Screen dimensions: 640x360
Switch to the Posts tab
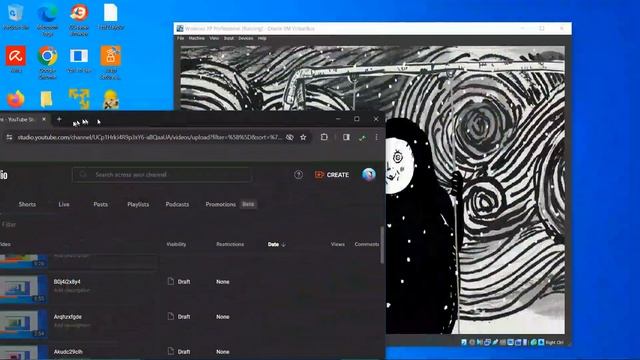coord(100,204)
